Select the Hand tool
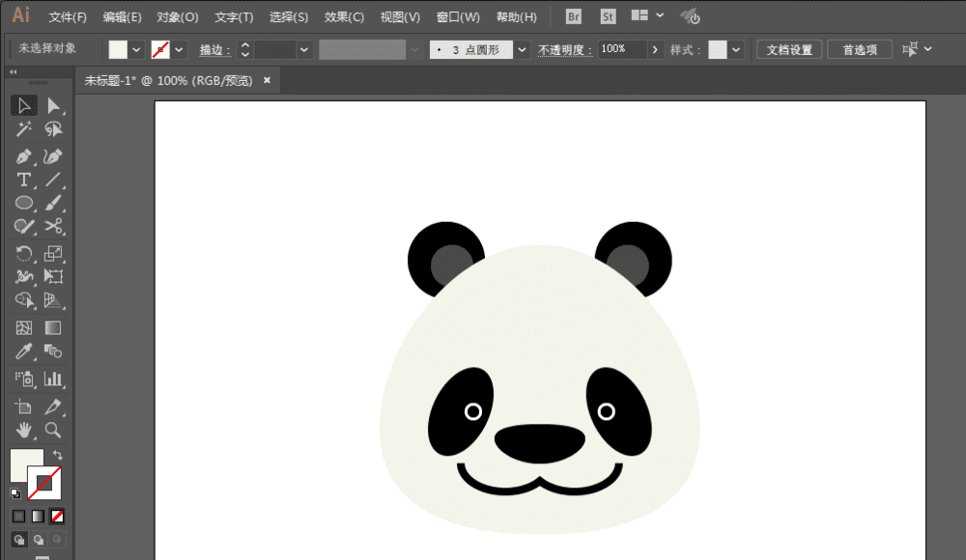 (x=24, y=430)
